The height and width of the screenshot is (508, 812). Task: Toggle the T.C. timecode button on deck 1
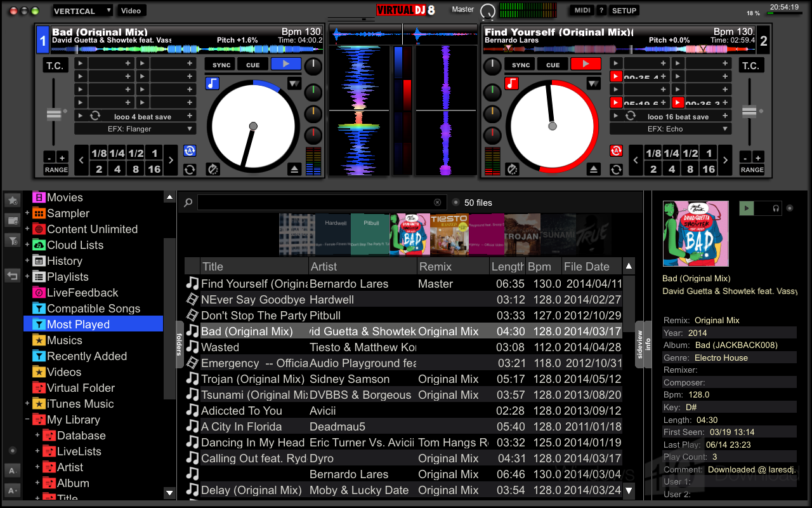(x=55, y=65)
